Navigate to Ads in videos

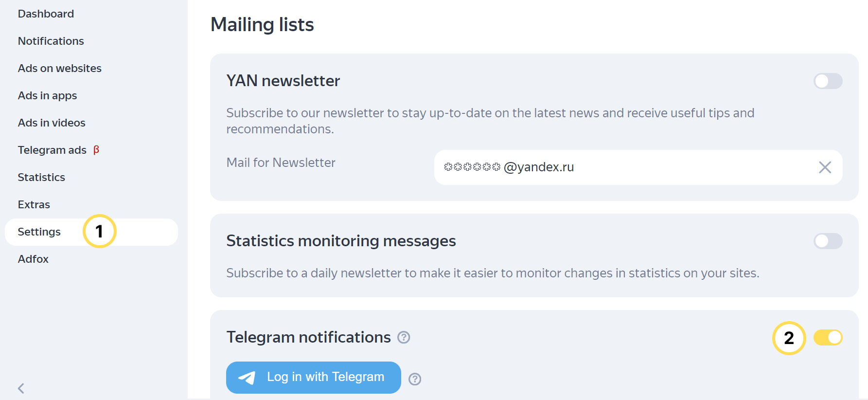click(x=52, y=123)
